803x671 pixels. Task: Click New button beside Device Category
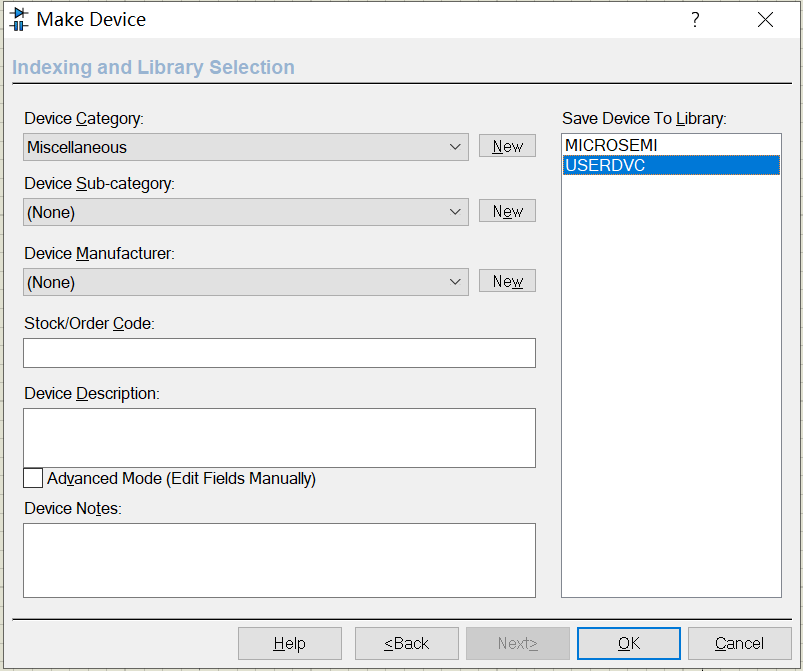(507, 146)
